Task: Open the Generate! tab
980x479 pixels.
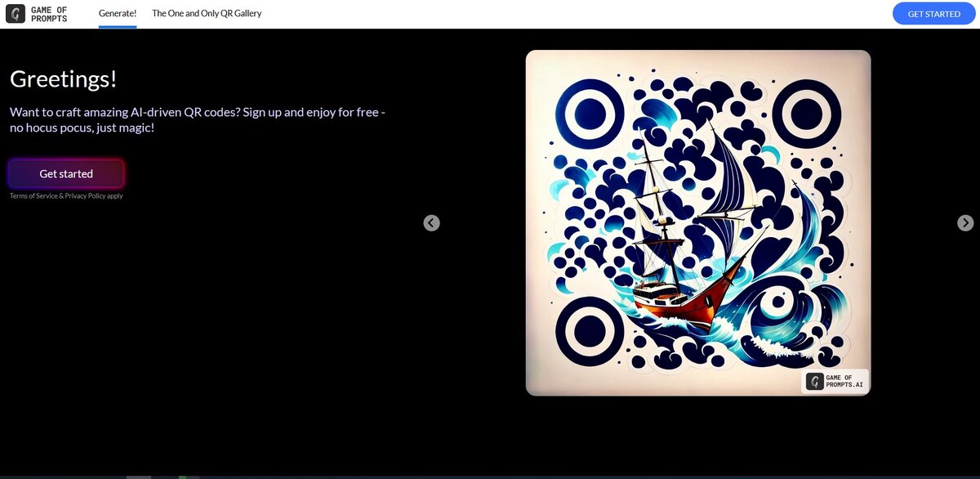Action: click(x=118, y=13)
